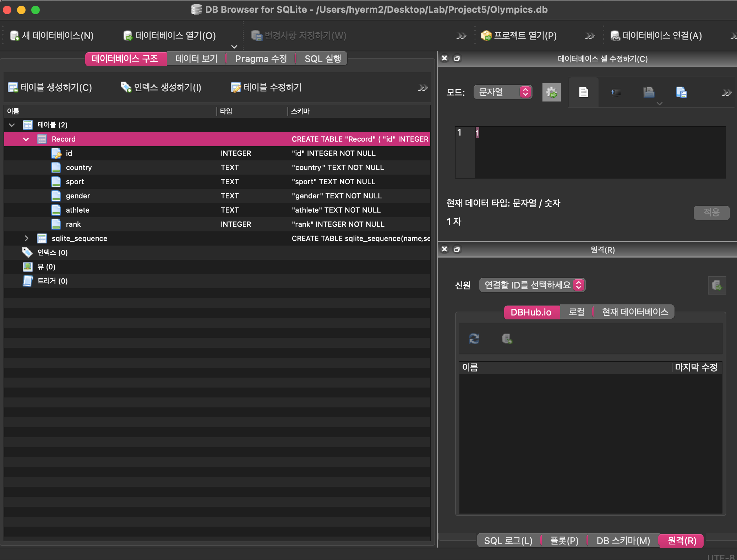Click the Create Table icon
This screenshot has width=737, height=560.
coord(13,87)
